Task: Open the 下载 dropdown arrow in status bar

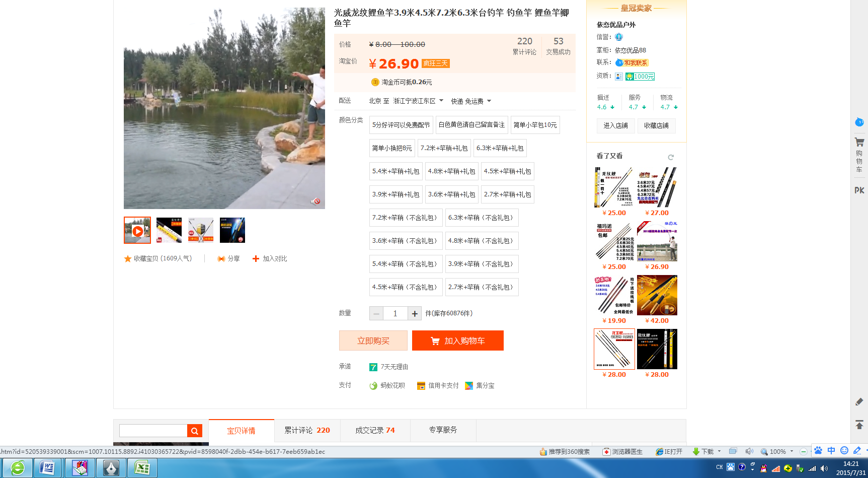Action: (719, 451)
